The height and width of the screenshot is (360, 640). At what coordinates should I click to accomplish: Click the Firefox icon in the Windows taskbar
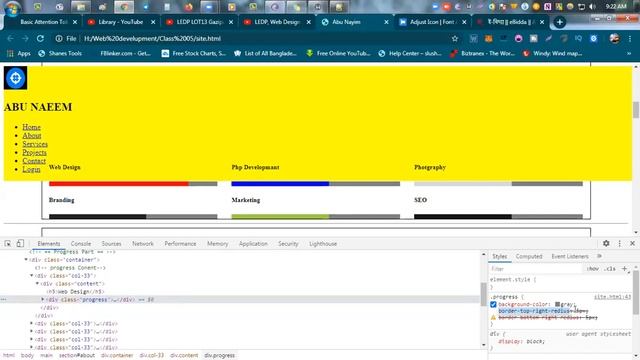point(188,7)
